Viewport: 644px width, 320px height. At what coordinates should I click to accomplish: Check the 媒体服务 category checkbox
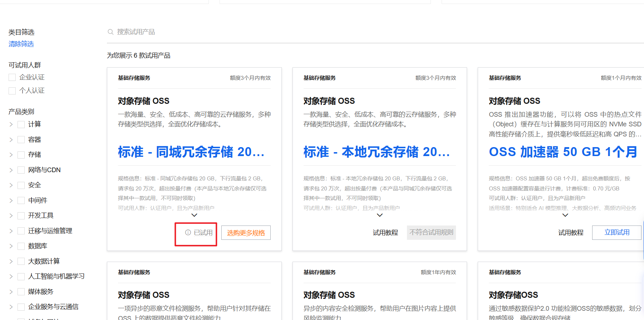click(21, 292)
